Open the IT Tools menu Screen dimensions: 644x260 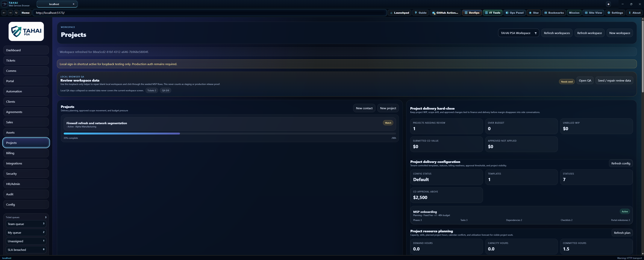coord(493,13)
